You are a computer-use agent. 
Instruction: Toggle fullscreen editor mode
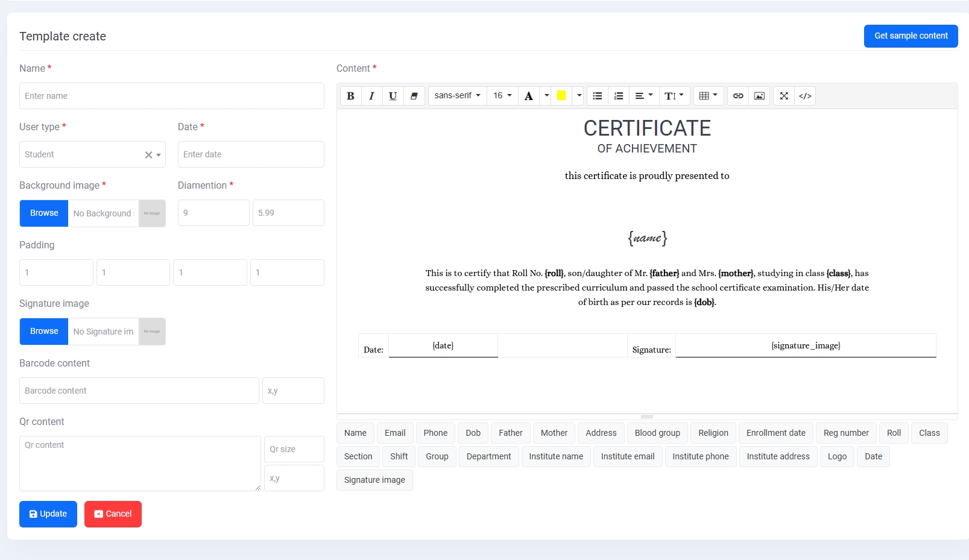click(784, 96)
